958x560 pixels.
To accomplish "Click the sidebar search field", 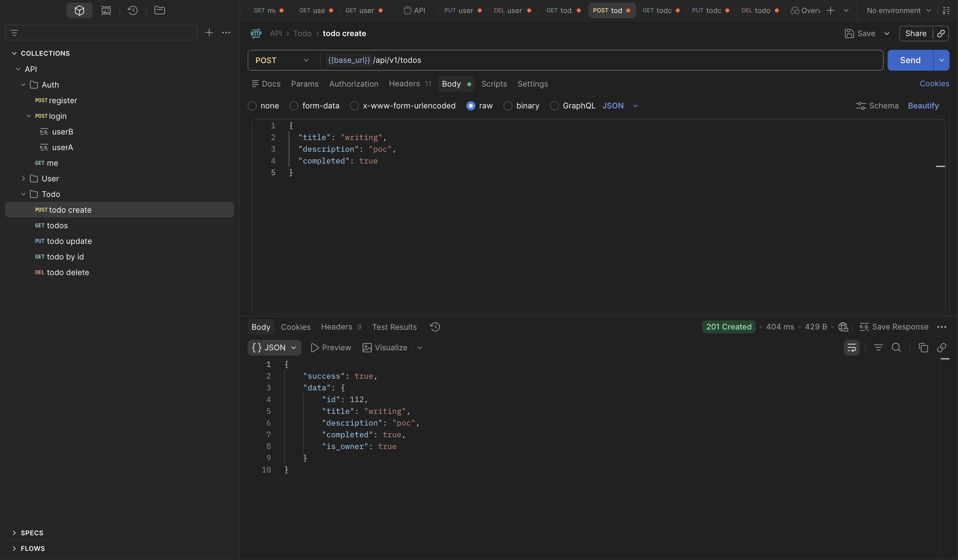I will tap(101, 33).
